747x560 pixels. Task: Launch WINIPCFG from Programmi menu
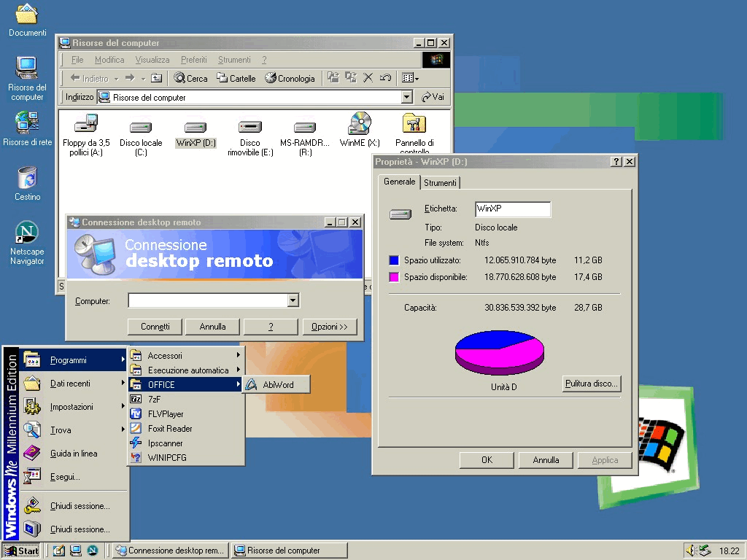tap(186, 458)
